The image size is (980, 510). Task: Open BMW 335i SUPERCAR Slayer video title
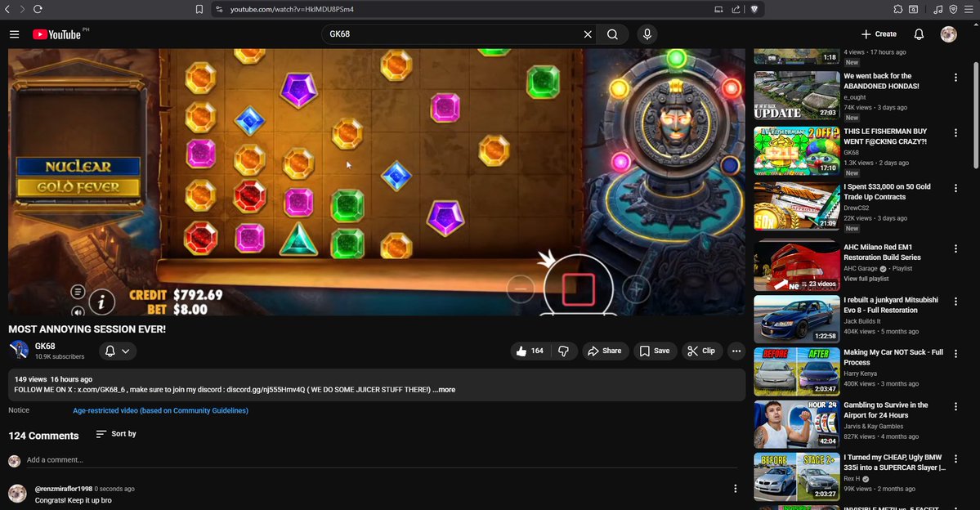pos(894,463)
